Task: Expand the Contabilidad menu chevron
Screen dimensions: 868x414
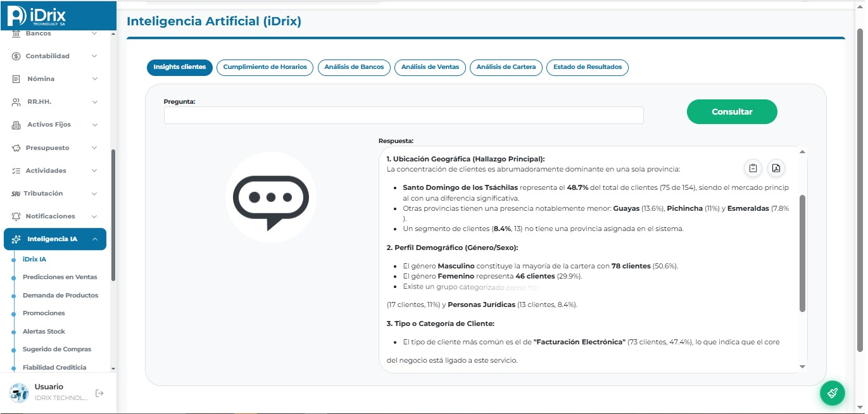Action: [x=94, y=56]
